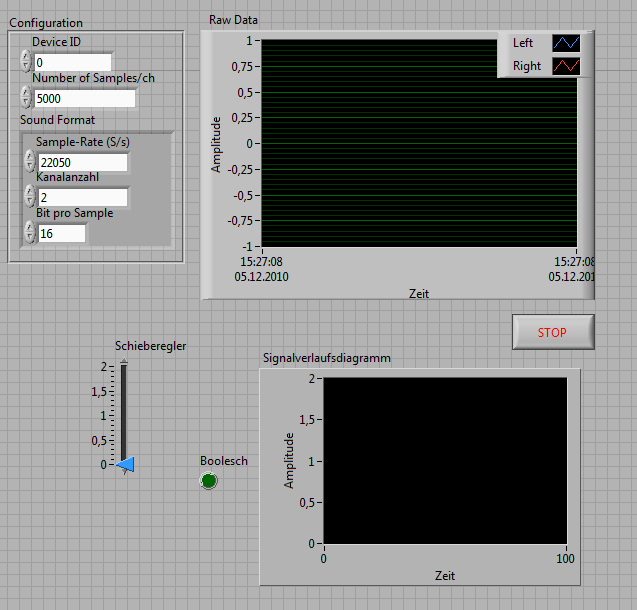Click the Bit pro Sample field showing 16
637x610 pixels.
(61, 233)
